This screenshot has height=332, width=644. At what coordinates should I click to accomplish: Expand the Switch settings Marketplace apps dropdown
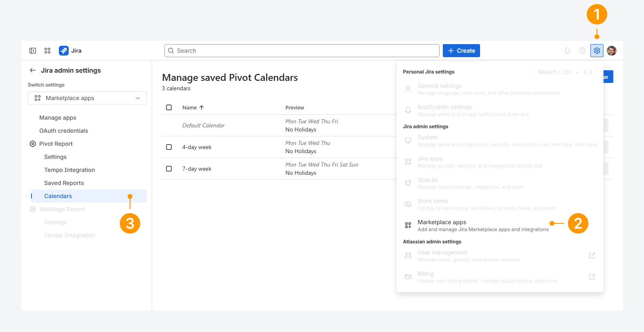click(x=87, y=98)
